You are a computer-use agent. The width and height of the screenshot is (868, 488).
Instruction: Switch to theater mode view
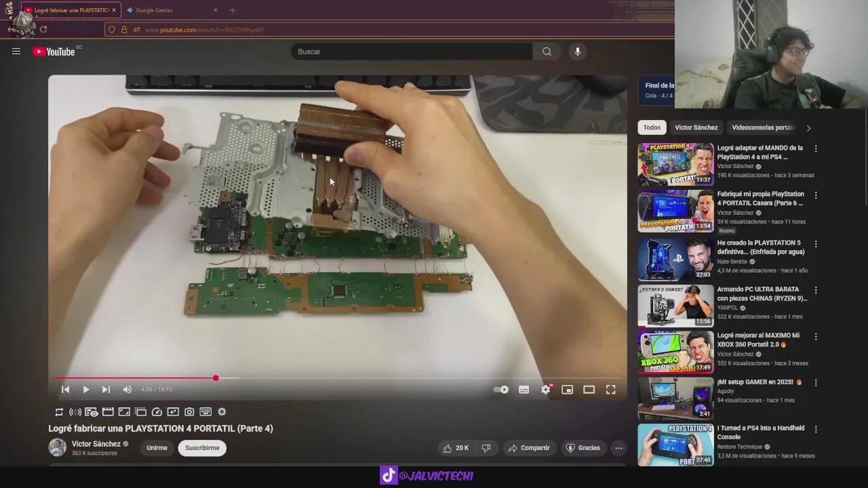589,389
